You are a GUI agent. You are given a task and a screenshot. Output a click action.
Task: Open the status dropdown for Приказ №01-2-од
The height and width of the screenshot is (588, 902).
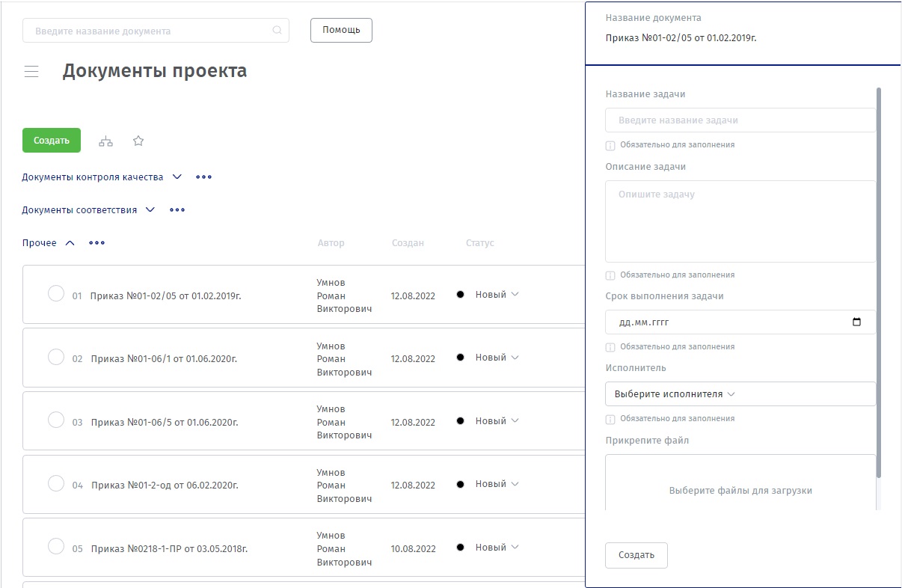tap(497, 484)
